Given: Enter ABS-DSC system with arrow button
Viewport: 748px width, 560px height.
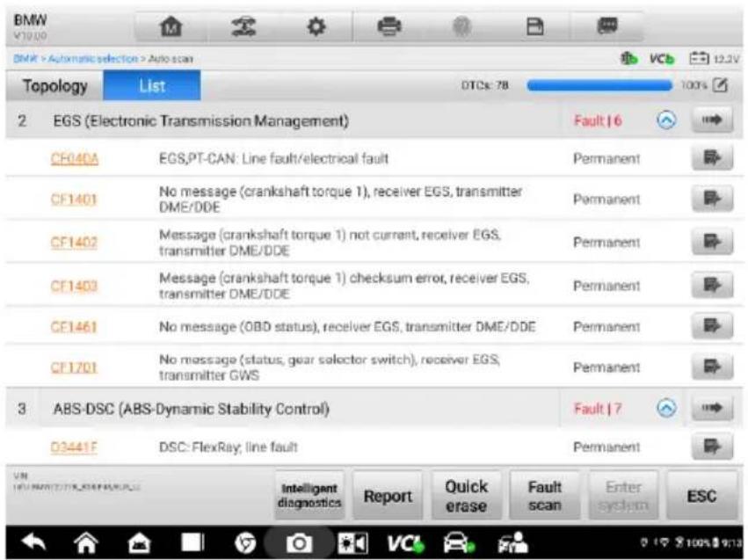Looking at the screenshot, I should 712,408.
